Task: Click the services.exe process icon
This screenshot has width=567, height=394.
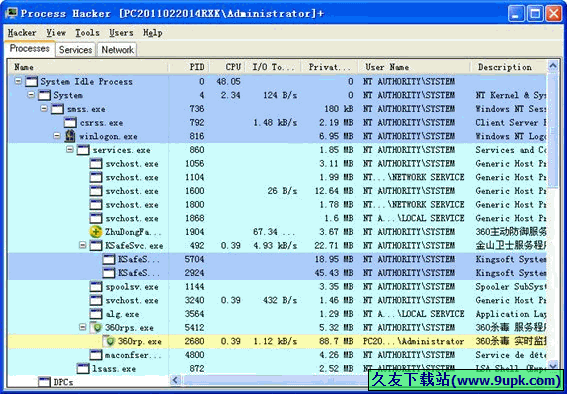Action: point(83,150)
